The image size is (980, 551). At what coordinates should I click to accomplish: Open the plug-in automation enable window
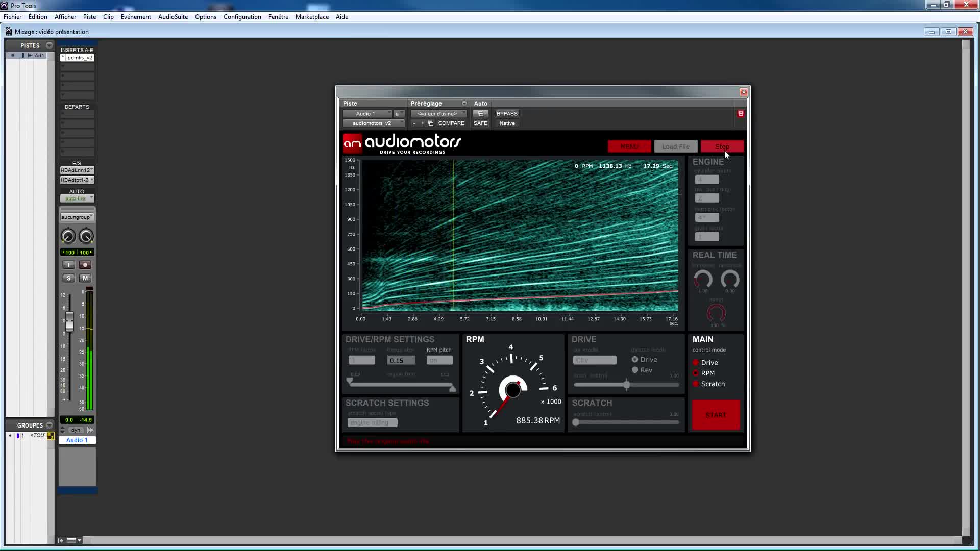[480, 114]
